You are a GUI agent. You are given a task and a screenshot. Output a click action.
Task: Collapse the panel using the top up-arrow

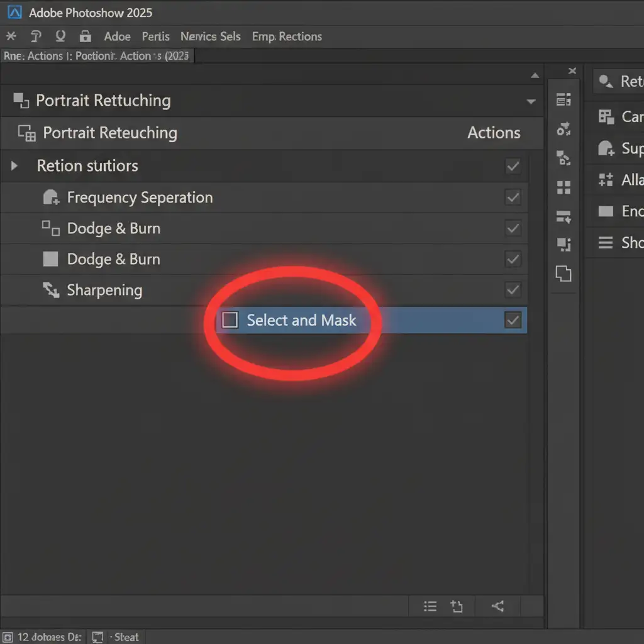535,76
